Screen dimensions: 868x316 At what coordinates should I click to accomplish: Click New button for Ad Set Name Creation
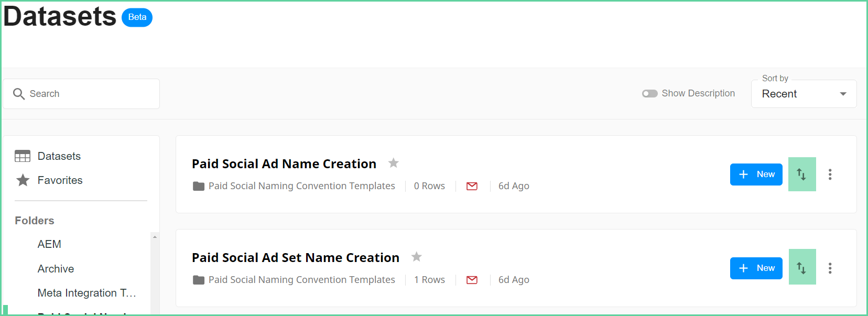[756, 268]
